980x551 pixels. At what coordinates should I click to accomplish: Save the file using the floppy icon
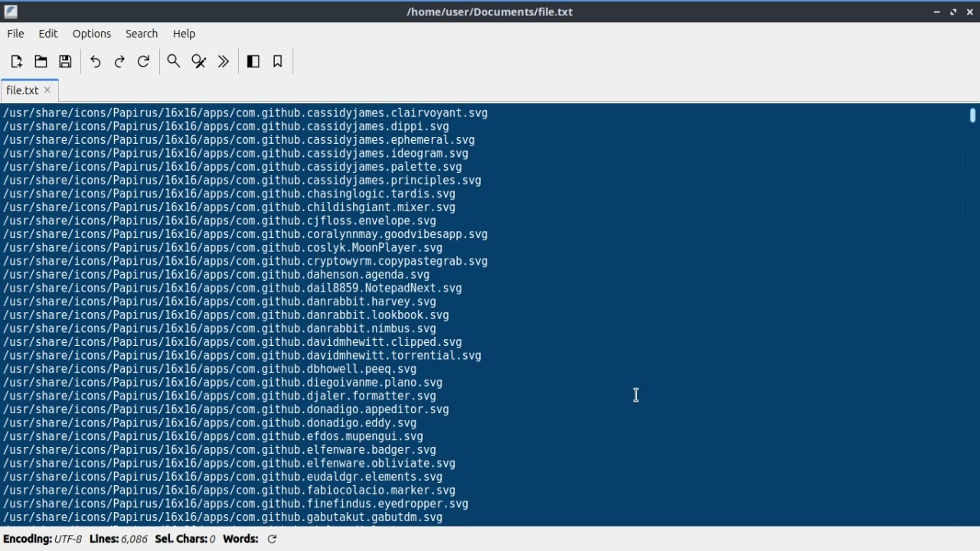[65, 61]
